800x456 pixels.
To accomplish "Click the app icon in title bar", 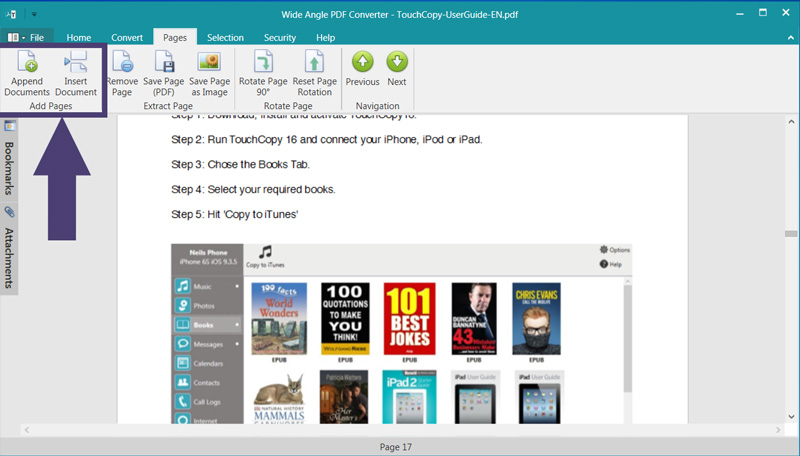I will [x=11, y=14].
